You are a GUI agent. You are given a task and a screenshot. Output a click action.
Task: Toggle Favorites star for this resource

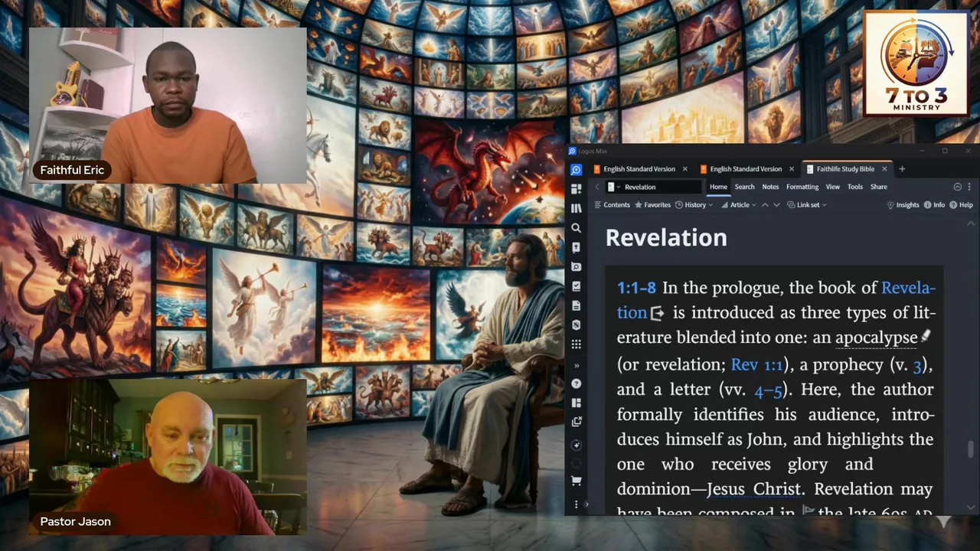pyautogui.click(x=653, y=205)
